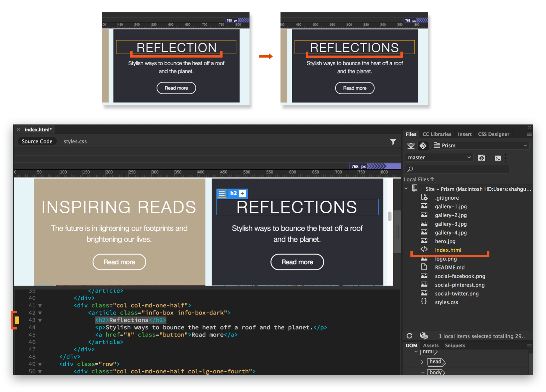Click Read more under Reflections heading
This screenshot has width=546, height=392.
pyautogui.click(x=297, y=262)
